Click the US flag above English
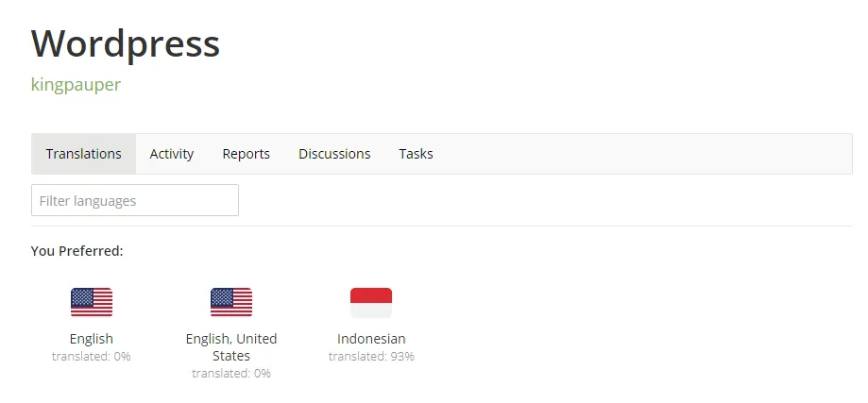The image size is (868, 403). pos(92,302)
